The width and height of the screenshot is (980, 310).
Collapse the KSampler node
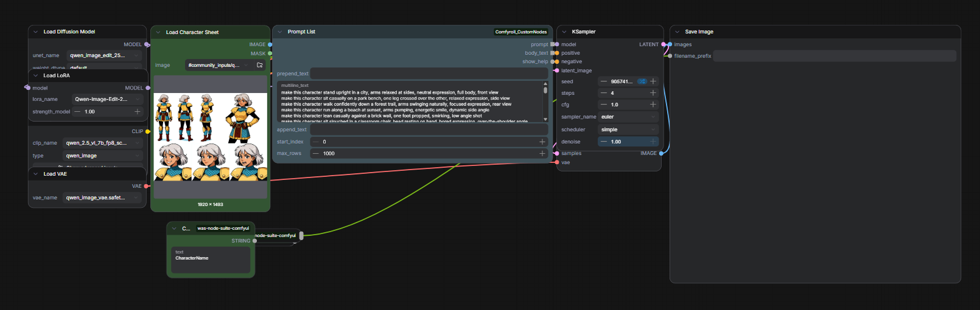(x=564, y=32)
